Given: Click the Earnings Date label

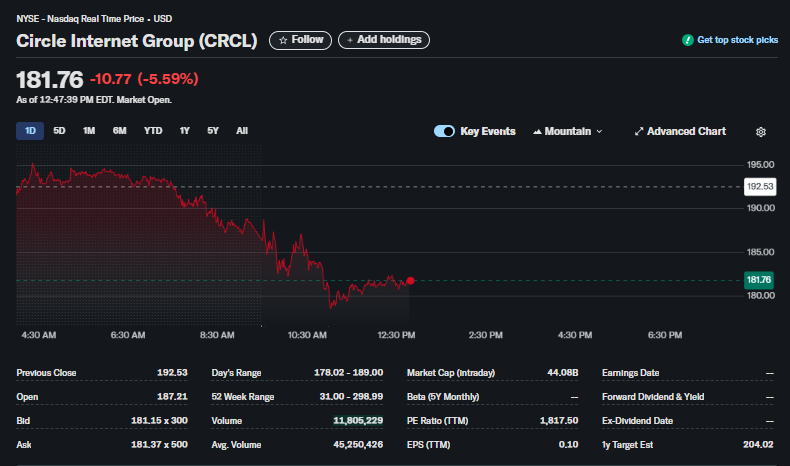Looking at the screenshot, I should pos(630,373).
